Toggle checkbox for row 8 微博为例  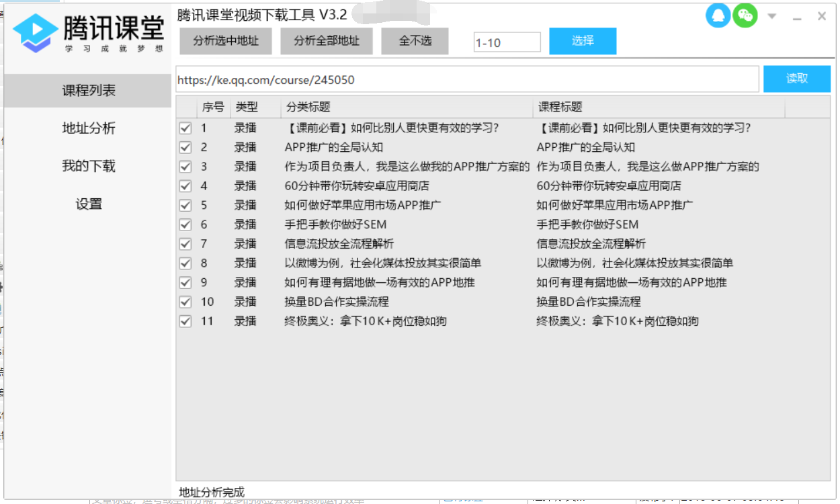pyautogui.click(x=185, y=263)
